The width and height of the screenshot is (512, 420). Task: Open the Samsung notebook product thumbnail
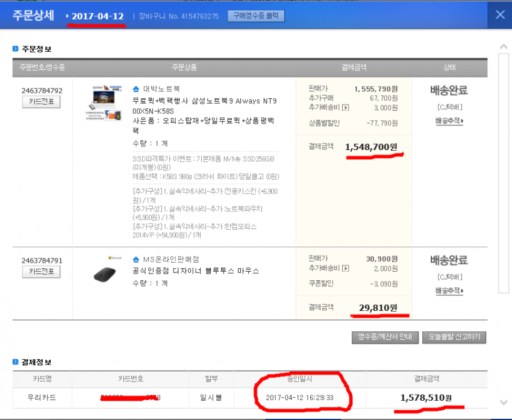point(104,103)
